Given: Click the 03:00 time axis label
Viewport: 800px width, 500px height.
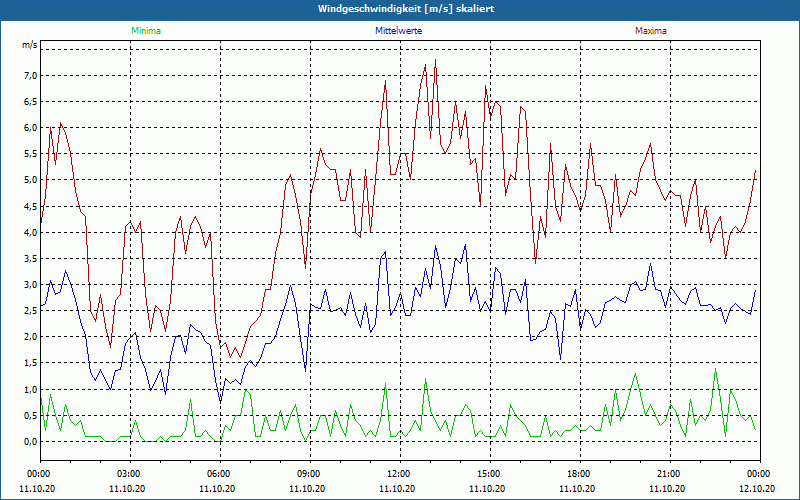Looking at the screenshot, I should [130, 474].
